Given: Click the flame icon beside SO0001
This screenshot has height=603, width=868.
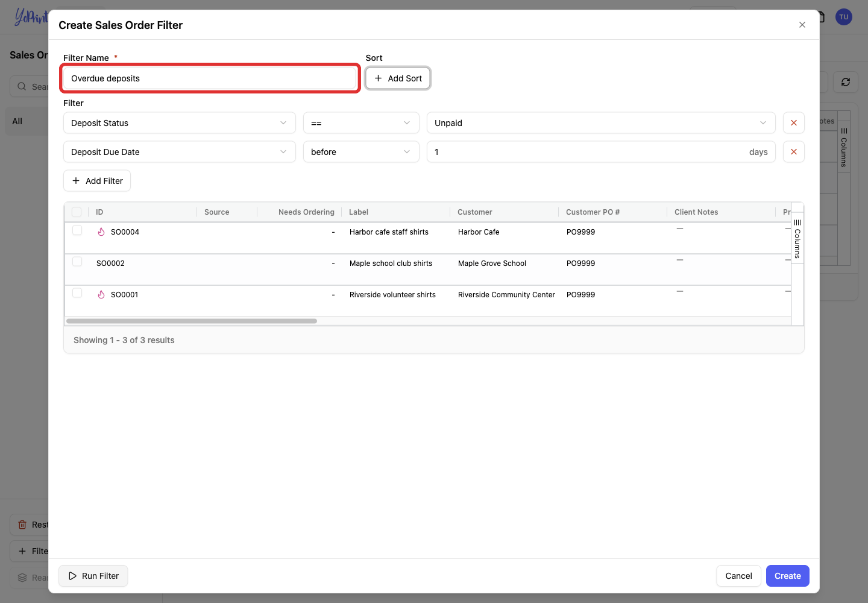Looking at the screenshot, I should click(101, 295).
